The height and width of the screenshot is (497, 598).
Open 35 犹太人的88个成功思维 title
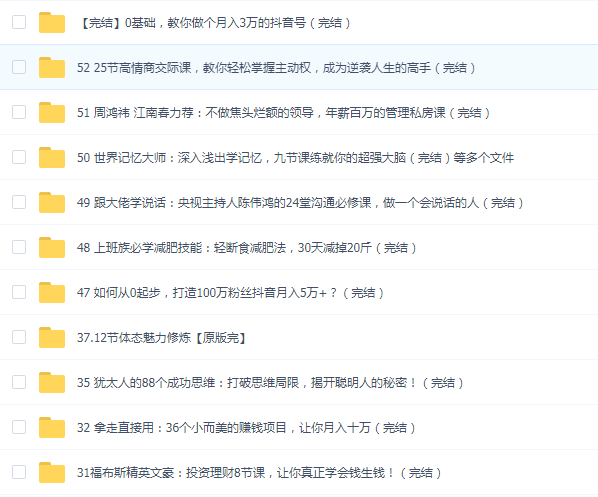tap(270, 383)
